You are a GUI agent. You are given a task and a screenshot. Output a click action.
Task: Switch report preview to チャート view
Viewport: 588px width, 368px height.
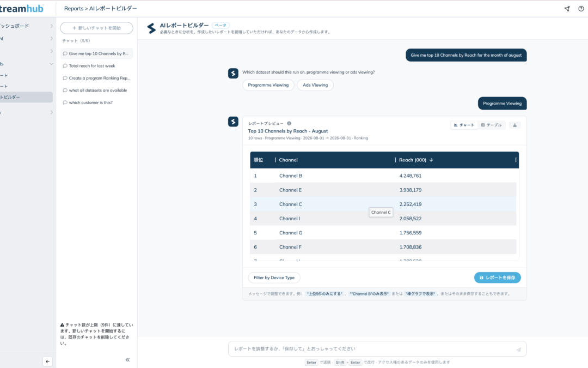(x=464, y=125)
